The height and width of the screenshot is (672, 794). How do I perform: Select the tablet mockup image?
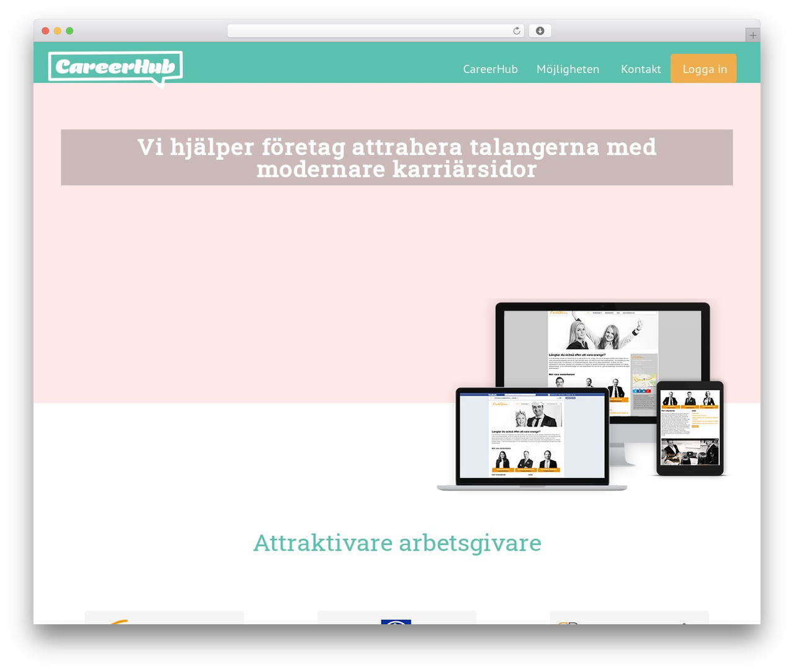[690, 428]
